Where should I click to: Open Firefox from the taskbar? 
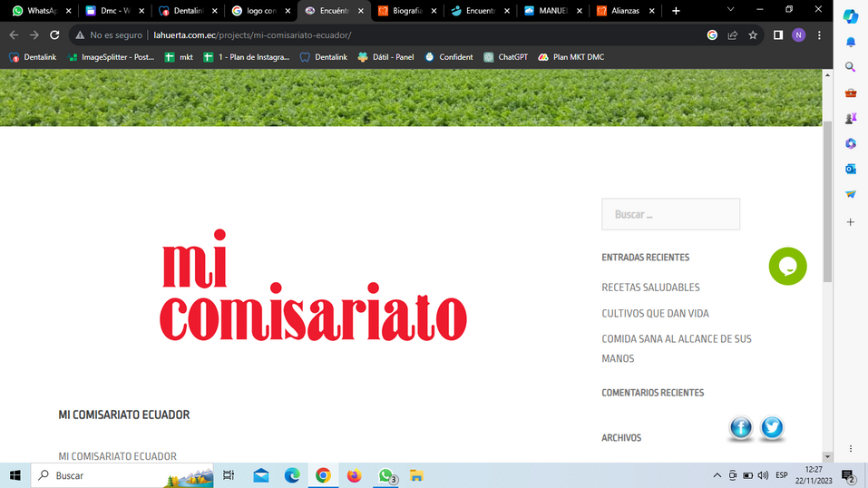(354, 475)
